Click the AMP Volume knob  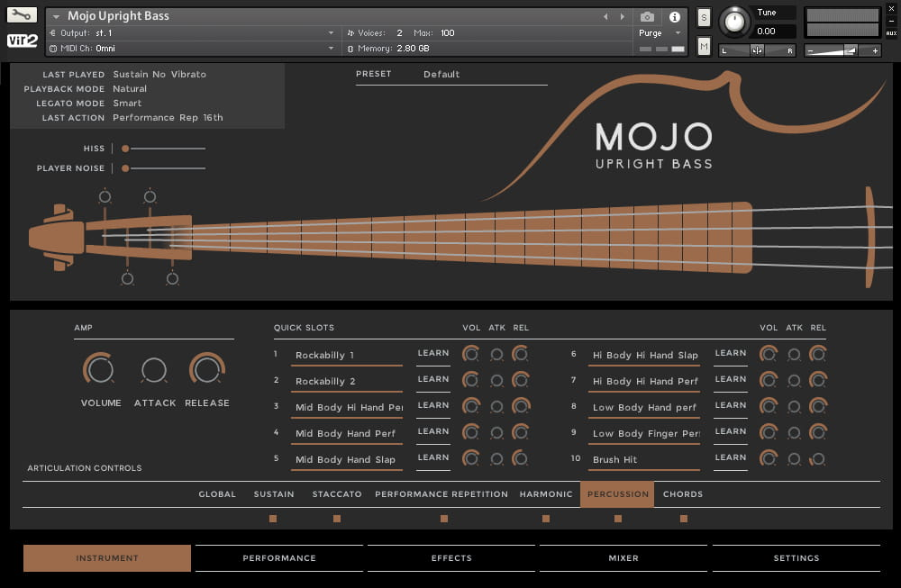tap(100, 369)
